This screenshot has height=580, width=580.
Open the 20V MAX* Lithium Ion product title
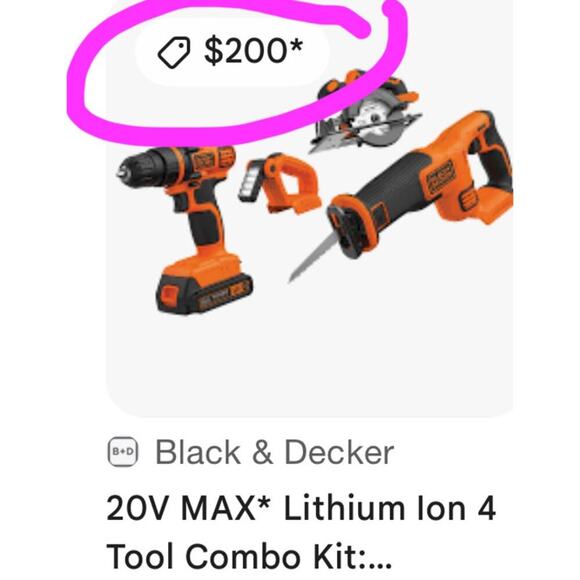pos(301,508)
